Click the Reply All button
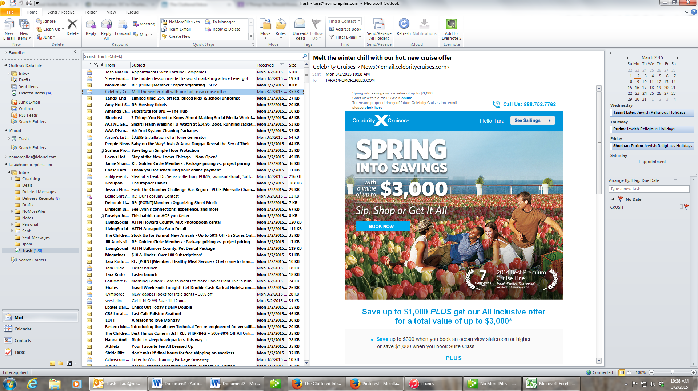Screen dimensions: 698x391 (x=106, y=29)
